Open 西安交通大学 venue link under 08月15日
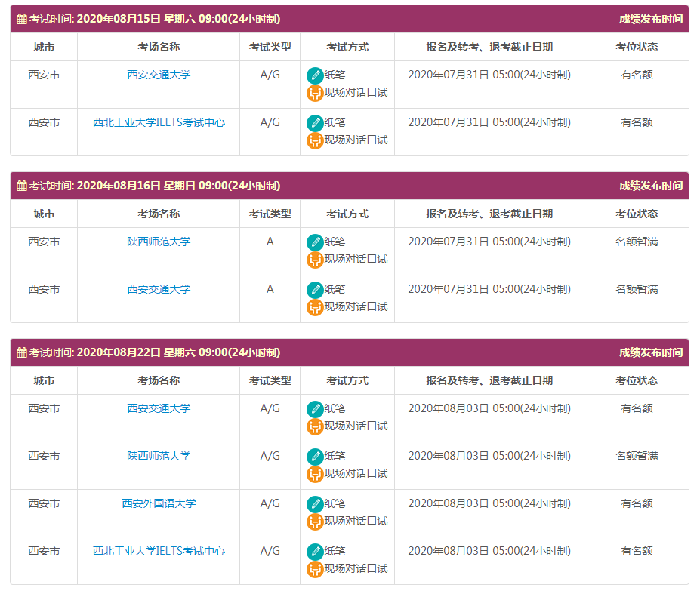This screenshot has height=597, width=700. click(x=159, y=75)
